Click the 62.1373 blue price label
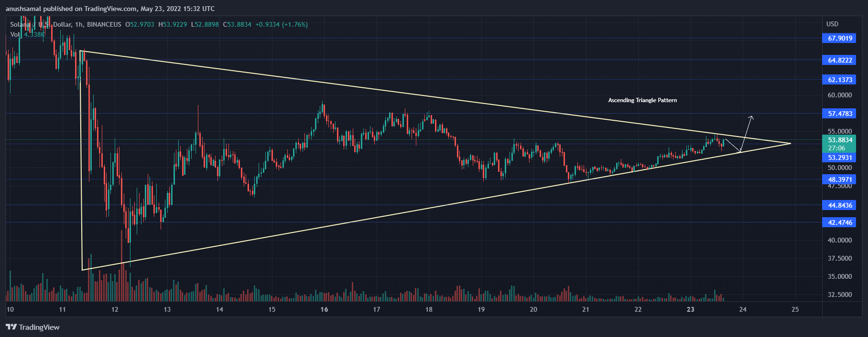The image size is (868, 337). pos(839,80)
